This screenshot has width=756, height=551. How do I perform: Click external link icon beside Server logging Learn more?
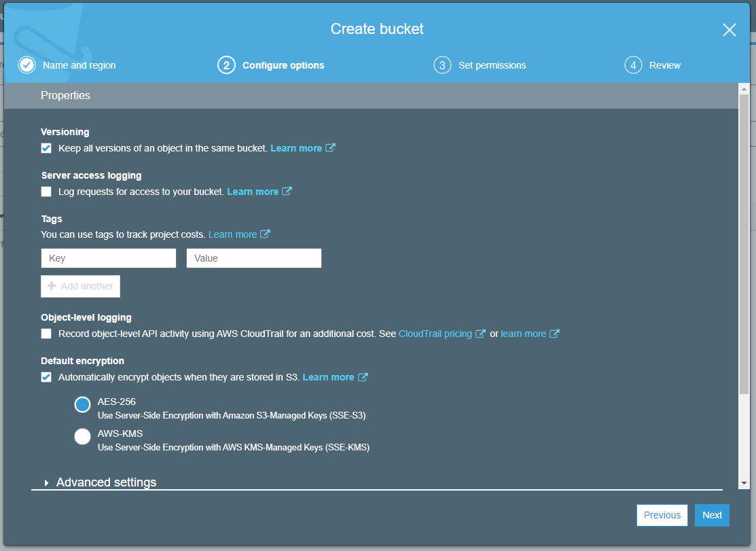tap(287, 191)
